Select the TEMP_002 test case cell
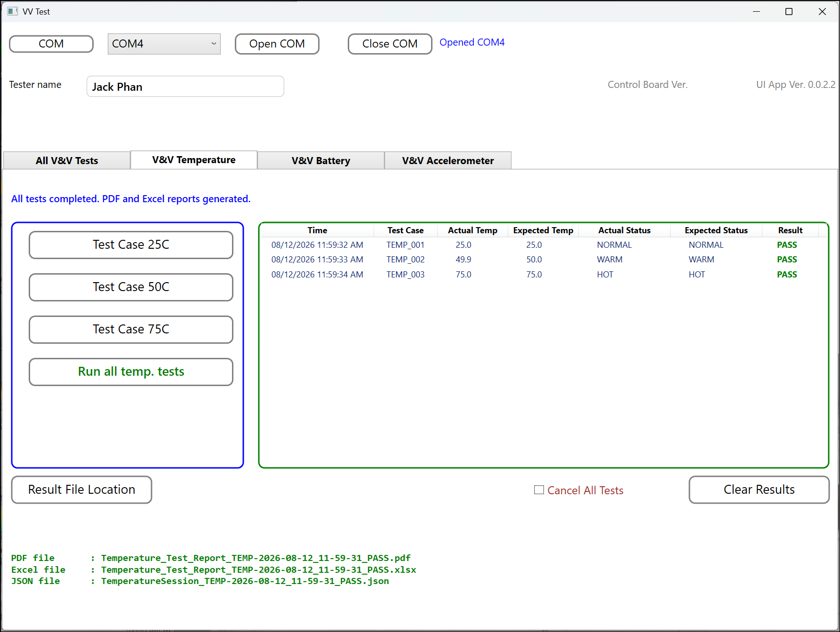Image resolution: width=840 pixels, height=632 pixels. click(406, 260)
